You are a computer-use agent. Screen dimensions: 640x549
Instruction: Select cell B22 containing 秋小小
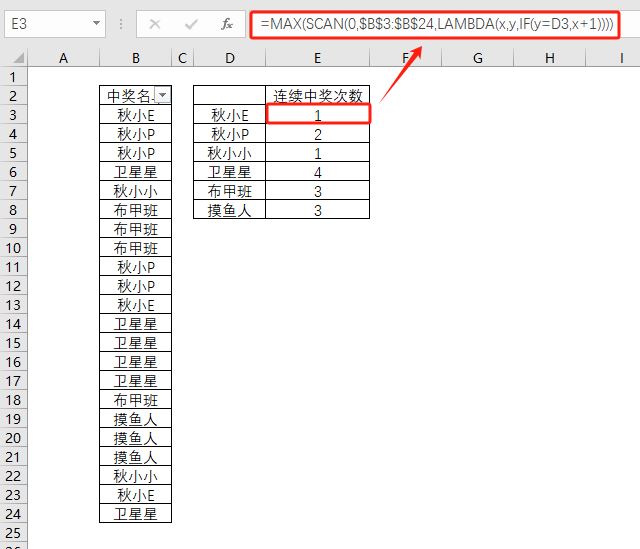(136, 476)
